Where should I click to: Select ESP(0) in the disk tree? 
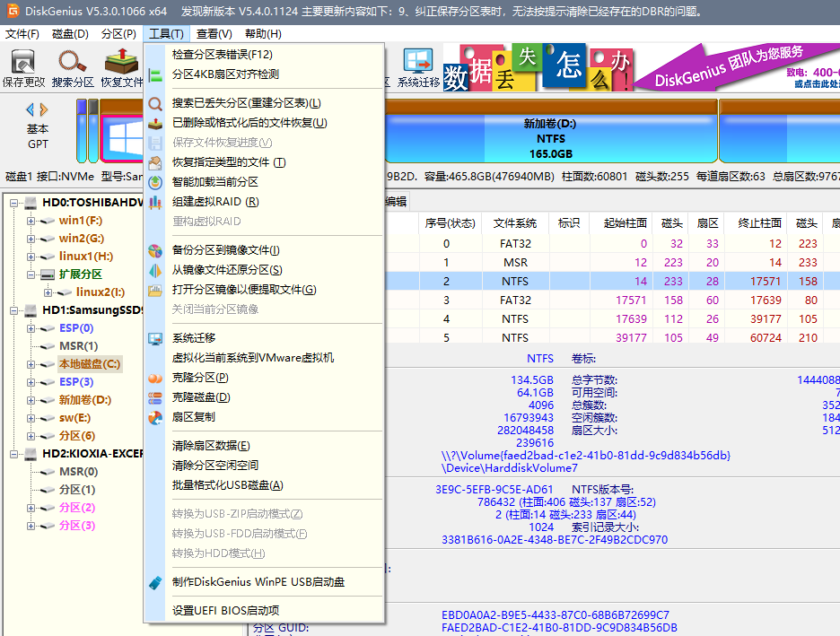pos(76,328)
